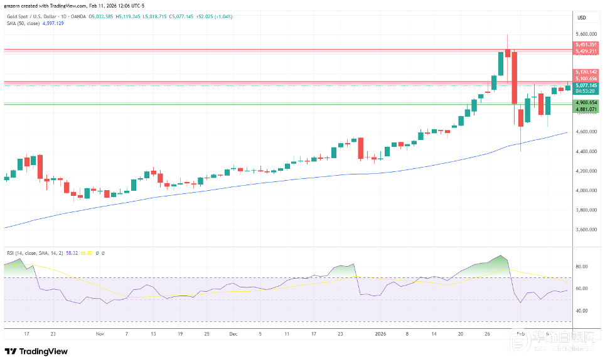
Task: Select the Dec marker on time axis
Action: click(233, 335)
